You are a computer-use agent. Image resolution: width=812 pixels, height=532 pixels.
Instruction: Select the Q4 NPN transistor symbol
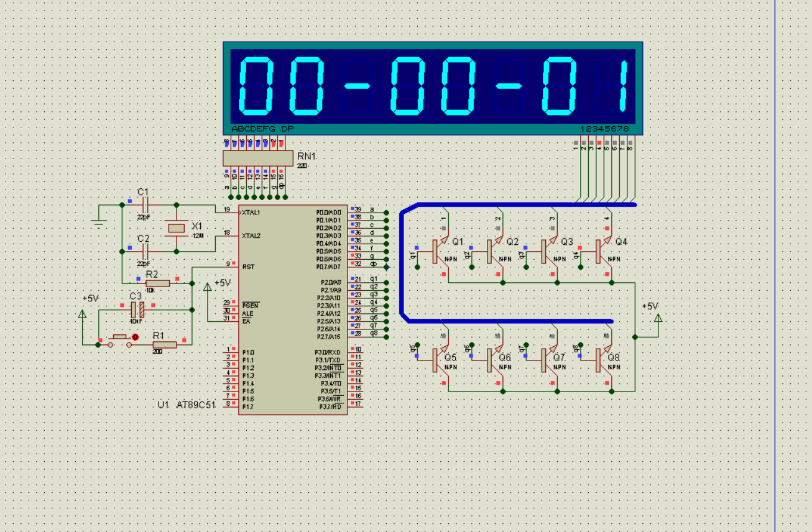(x=604, y=251)
